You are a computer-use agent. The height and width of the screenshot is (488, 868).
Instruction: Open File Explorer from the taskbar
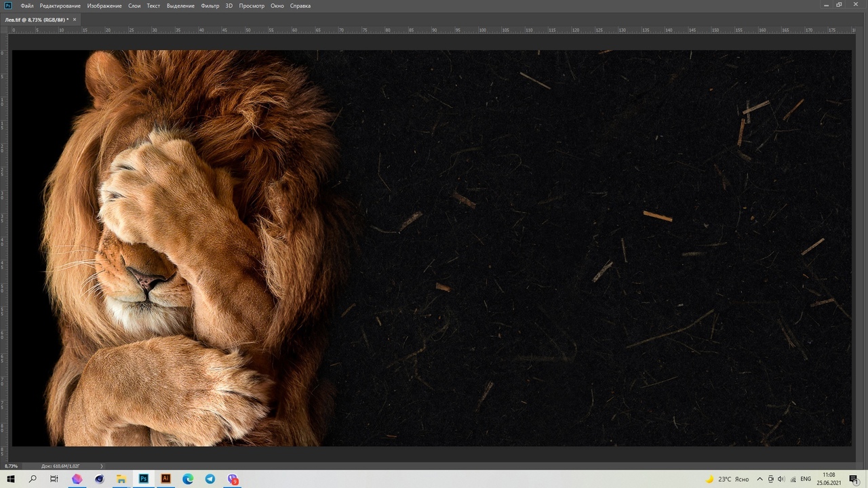[x=121, y=479]
